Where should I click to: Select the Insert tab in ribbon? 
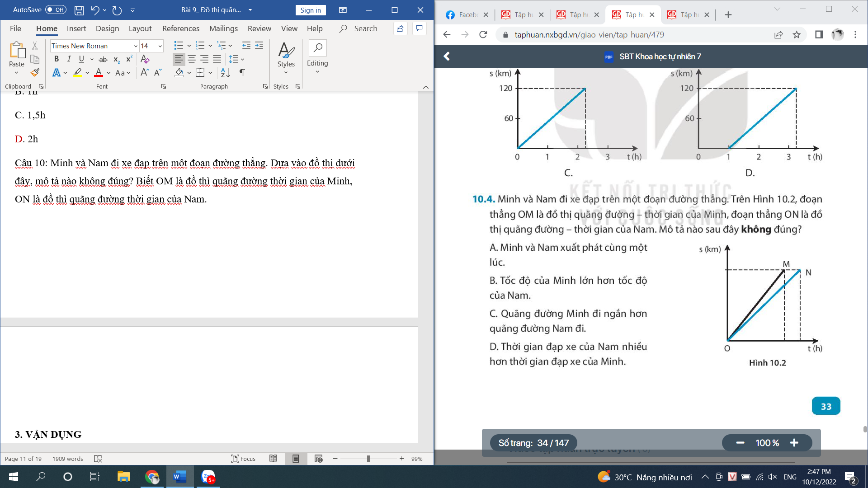point(75,28)
